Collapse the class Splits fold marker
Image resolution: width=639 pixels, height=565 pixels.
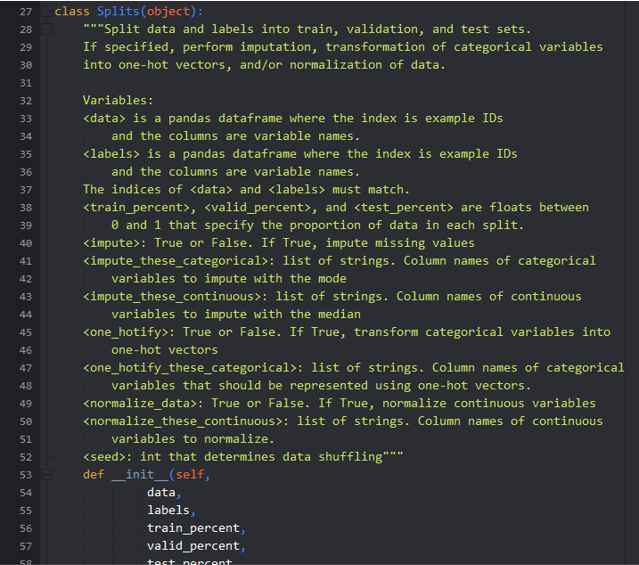[46, 11]
